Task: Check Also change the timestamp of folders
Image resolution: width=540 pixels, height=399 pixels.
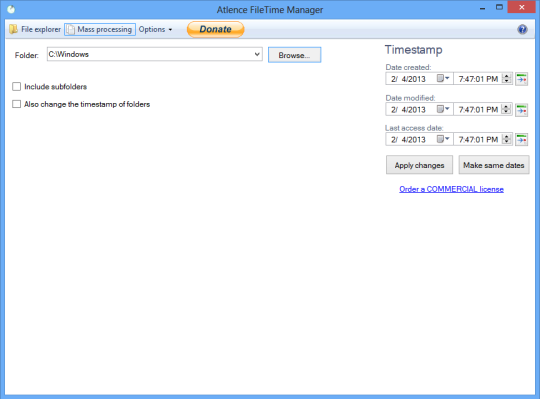Action: point(17,104)
